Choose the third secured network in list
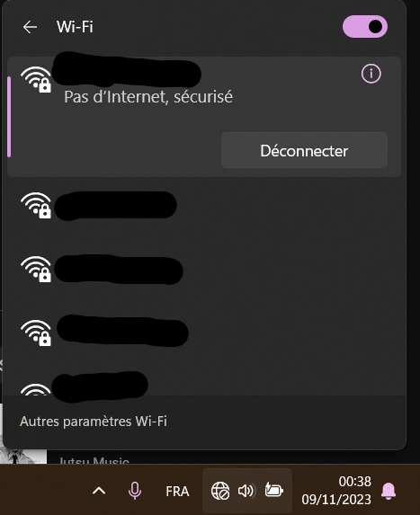 [x=204, y=270]
